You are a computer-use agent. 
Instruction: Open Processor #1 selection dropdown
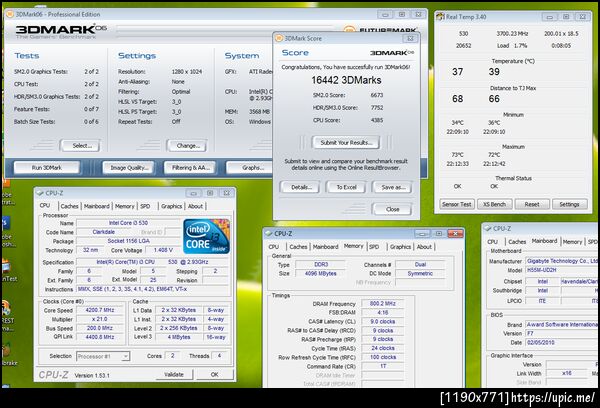(103, 356)
